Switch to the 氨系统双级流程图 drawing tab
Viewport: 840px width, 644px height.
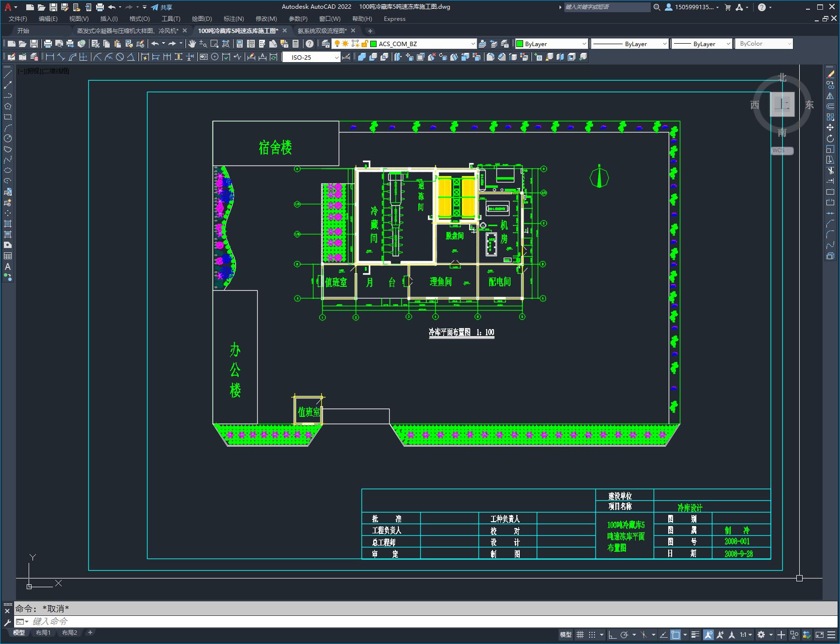(x=322, y=31)
